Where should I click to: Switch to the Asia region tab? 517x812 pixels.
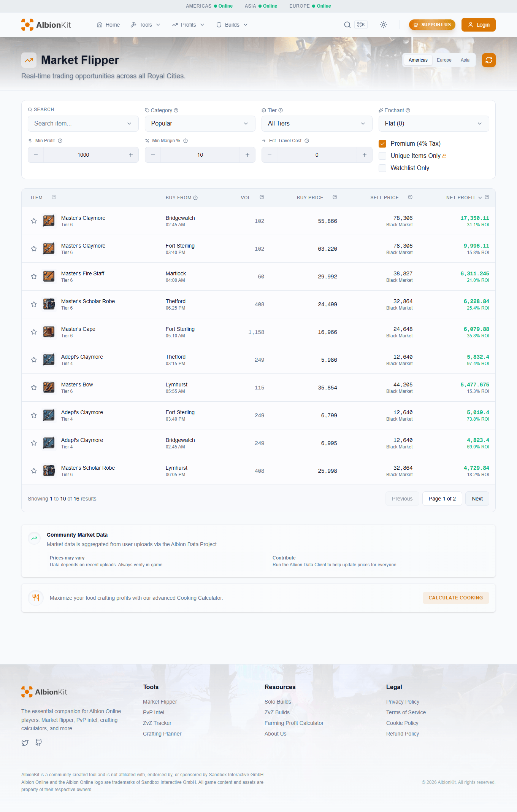point(465,60)
